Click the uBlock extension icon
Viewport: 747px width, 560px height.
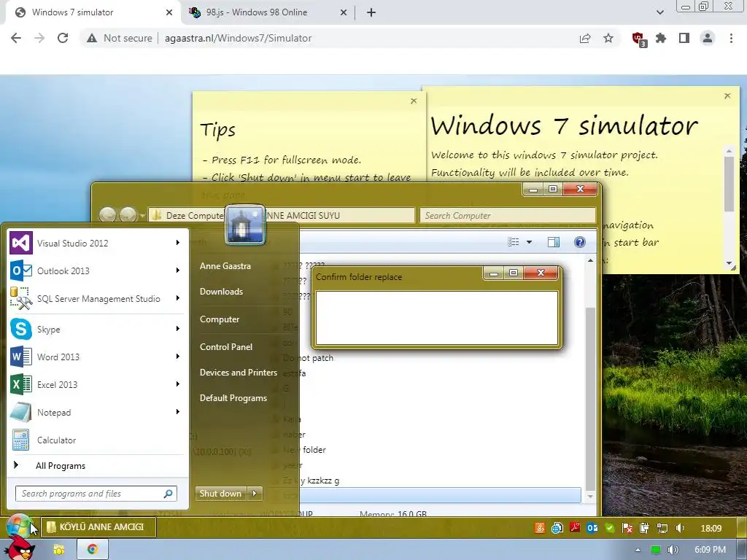coord(638,39)
